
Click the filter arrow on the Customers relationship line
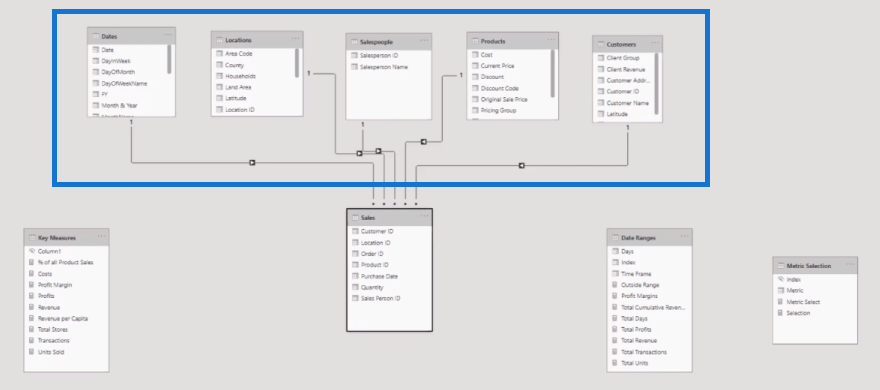[521, 166]
